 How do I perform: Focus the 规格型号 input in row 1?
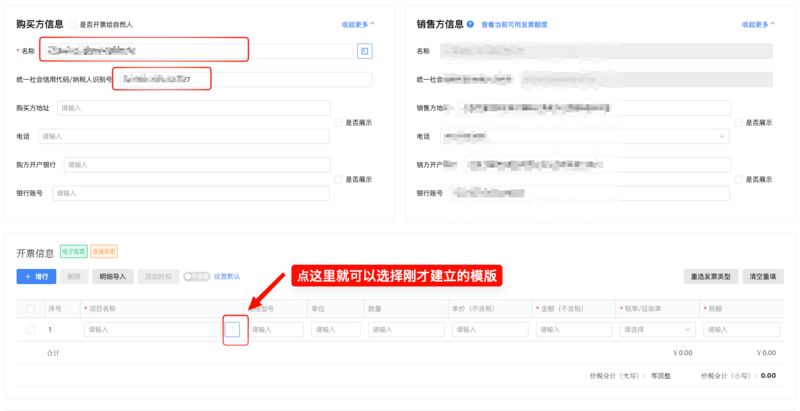point(276,329)
